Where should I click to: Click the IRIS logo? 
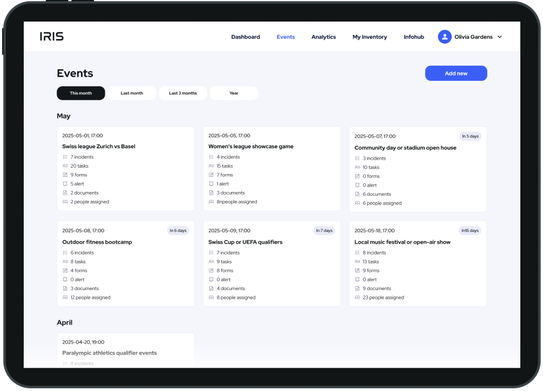click(52, 37)
